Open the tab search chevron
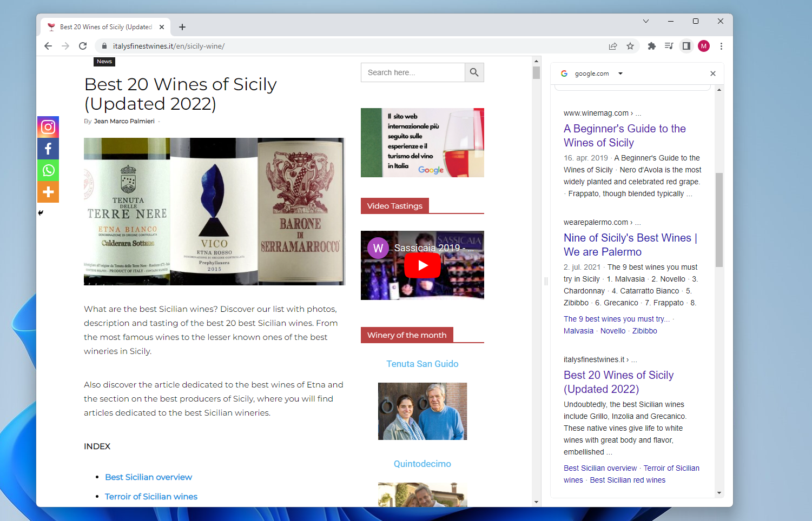The image size is (812, 521). click(645, 21)
